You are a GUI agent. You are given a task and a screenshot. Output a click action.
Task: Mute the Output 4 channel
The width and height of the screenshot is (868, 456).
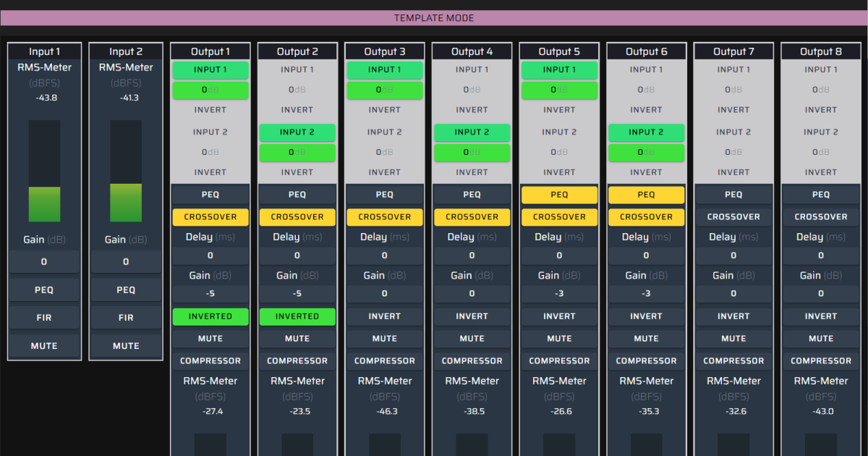[472, 339]
